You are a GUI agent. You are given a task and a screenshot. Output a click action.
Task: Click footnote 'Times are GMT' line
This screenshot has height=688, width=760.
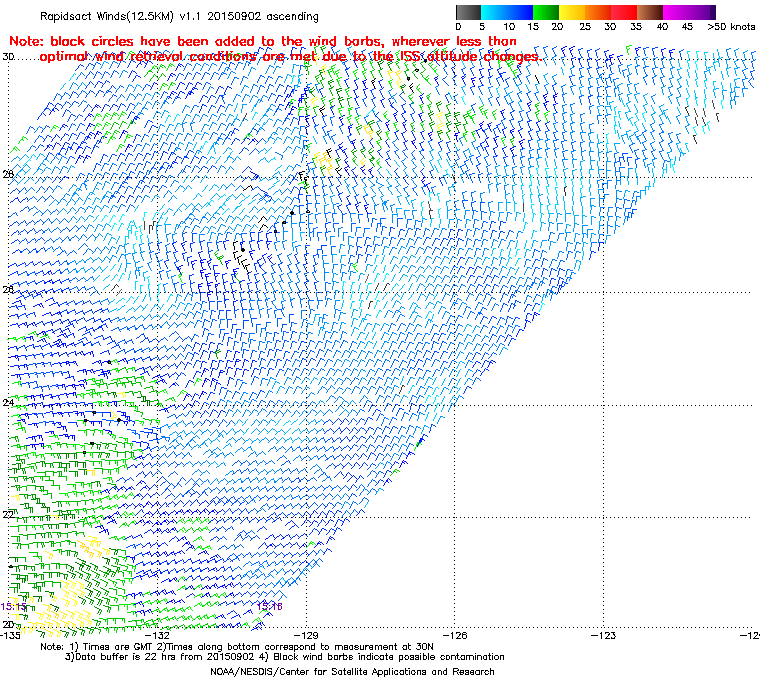pos(237,647)
